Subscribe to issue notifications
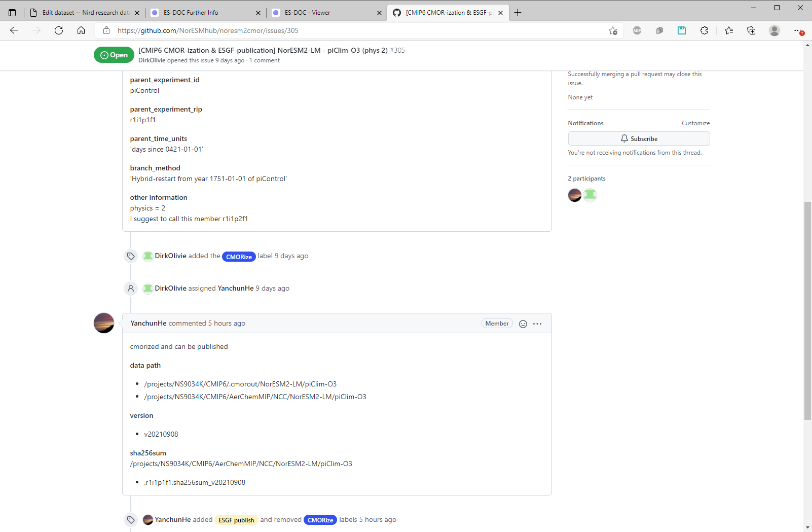Screen dimensions: 812x532 pos(639,138)
